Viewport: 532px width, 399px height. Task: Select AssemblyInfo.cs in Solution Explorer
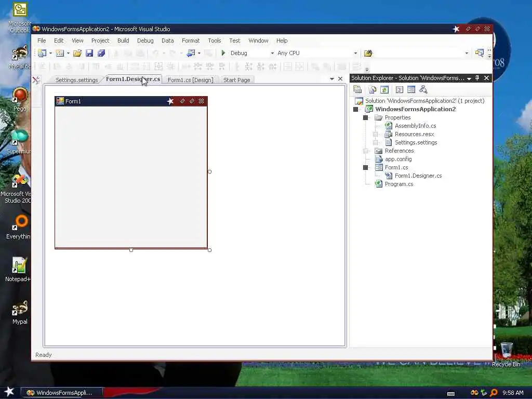click(415, 126)
